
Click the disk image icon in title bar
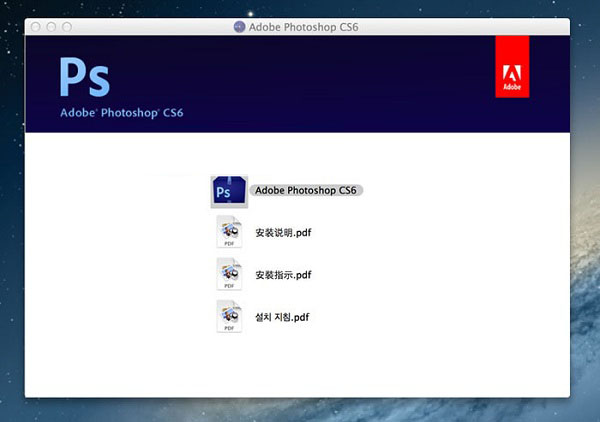coord(240,27)
